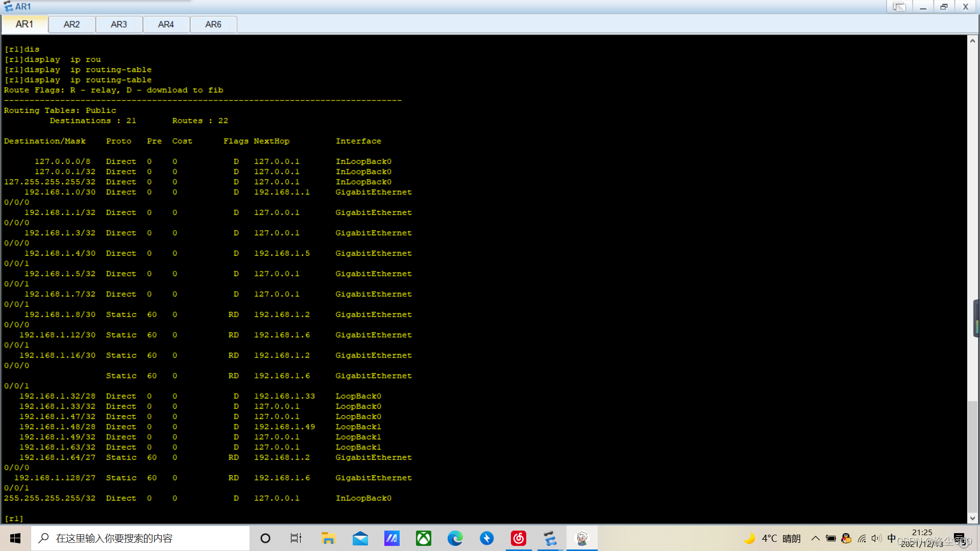Screen dimensions: 980x551
Task: Switch to the AR6 tab
Action: (x=213, y=24)
